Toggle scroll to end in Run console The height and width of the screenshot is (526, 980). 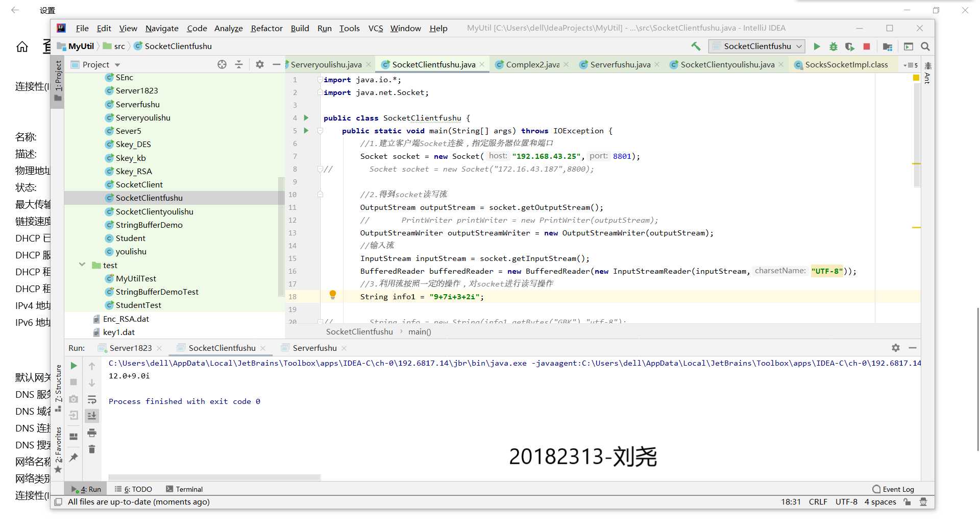click(x=92, y=416)
